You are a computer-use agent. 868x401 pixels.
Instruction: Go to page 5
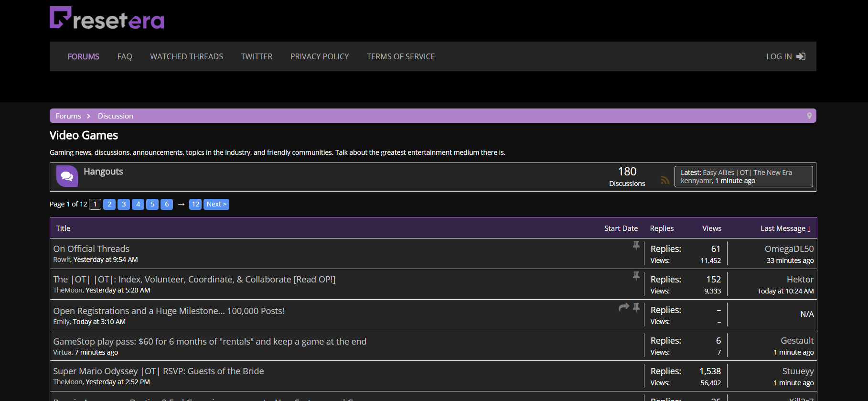(x=152, y=204)
